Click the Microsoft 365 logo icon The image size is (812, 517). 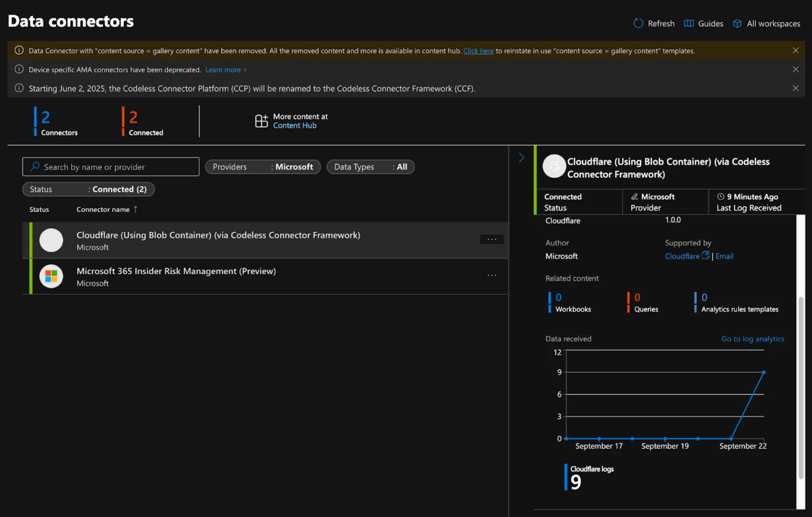pos(51,276)
